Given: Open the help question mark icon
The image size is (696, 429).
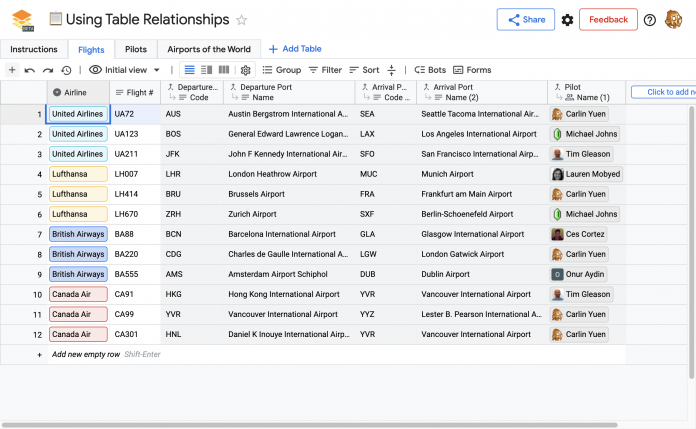Looking at the screenshot, I should pyautogui.click(x=650, y=20).
